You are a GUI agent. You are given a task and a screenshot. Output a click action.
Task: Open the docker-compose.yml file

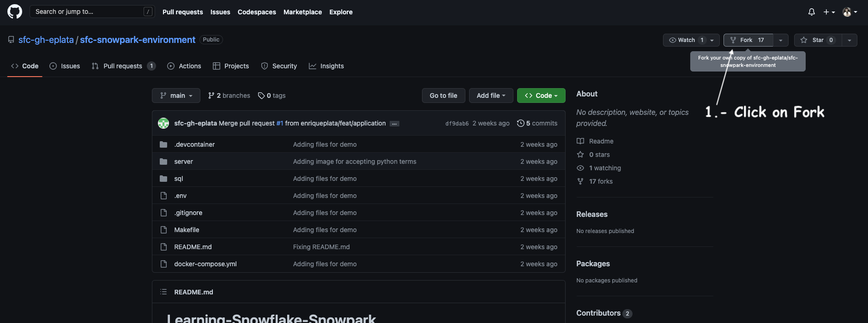coord(205,264)
